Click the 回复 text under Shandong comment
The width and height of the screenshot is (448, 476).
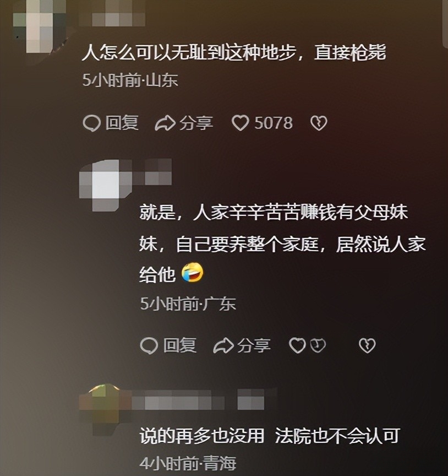(122, 123)
